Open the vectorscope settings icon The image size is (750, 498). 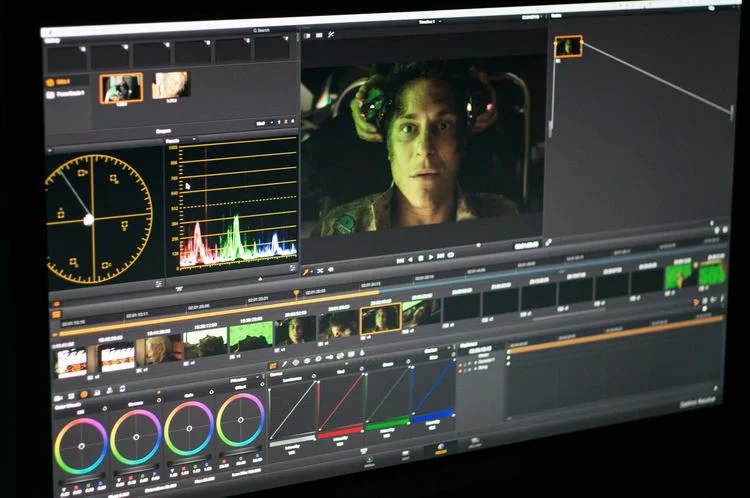159,283
